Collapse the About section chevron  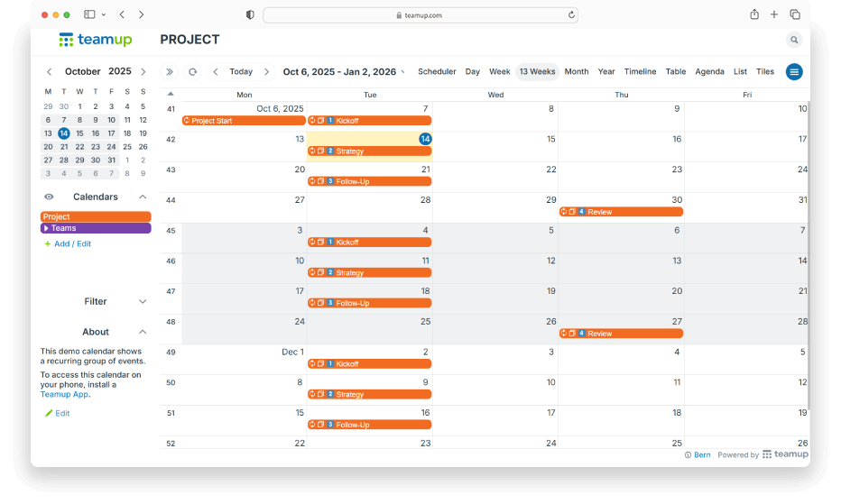coord(143,332)
